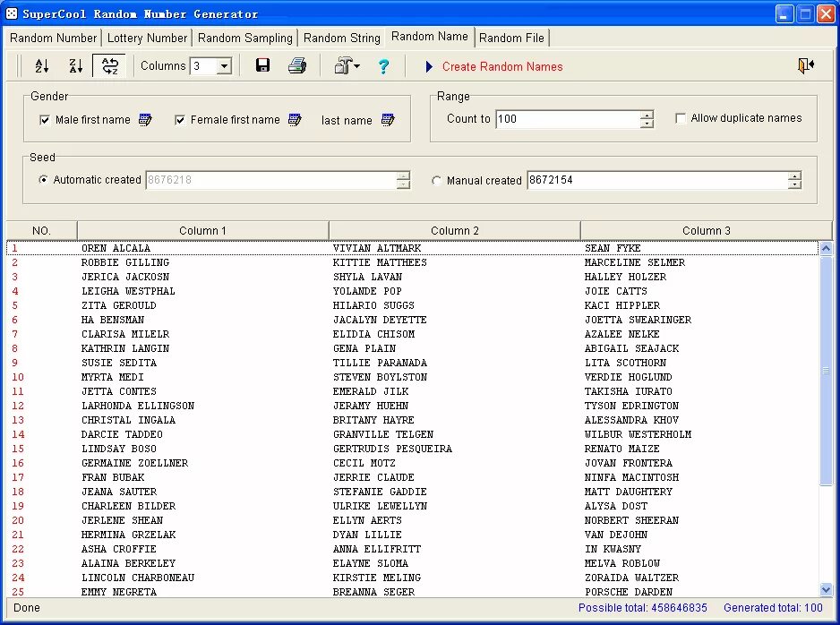Select name ULRIKE LEWELLYN
The height and width of the screenshot is (625, 840).
(x=380, y=506)
